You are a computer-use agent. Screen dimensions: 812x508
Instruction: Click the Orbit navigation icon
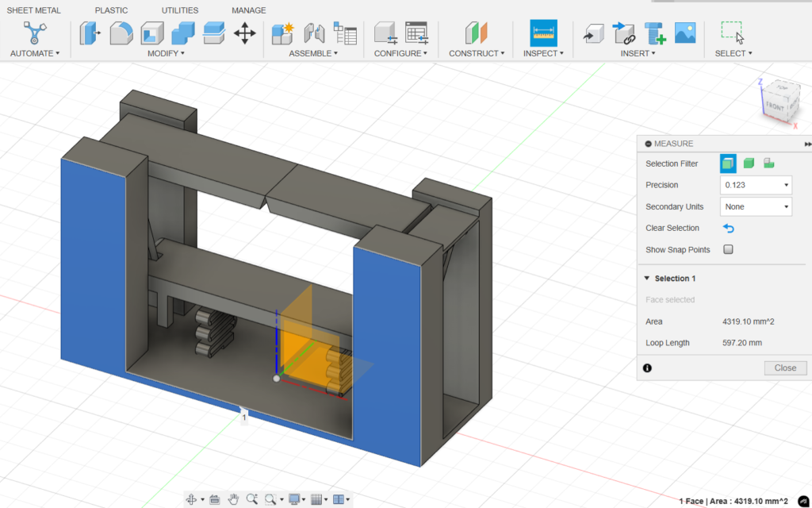(x=191, y=499)
